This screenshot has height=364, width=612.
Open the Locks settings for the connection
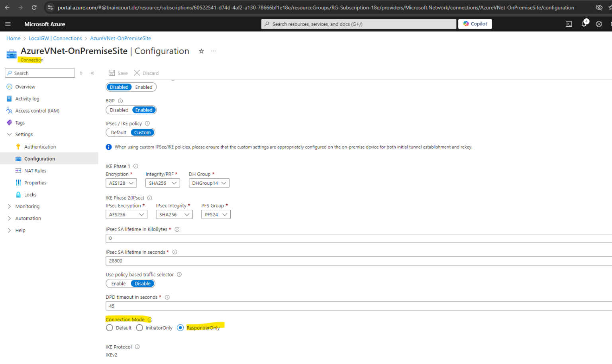[x=30, y=194]
